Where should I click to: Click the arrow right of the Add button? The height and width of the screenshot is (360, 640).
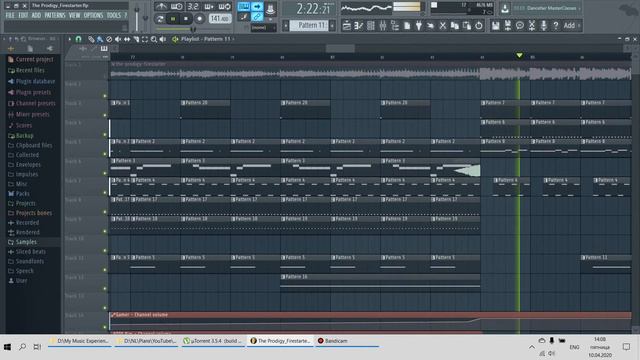pyautogui.click(x=579, y=26)
